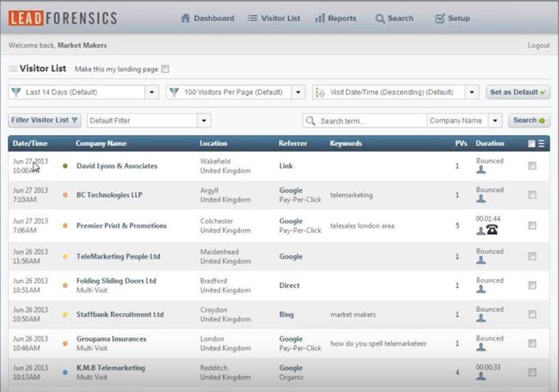Click the orange status dot for BC Technologies
The width and height of the screenshot is (559, 392).
click(65, 195)
